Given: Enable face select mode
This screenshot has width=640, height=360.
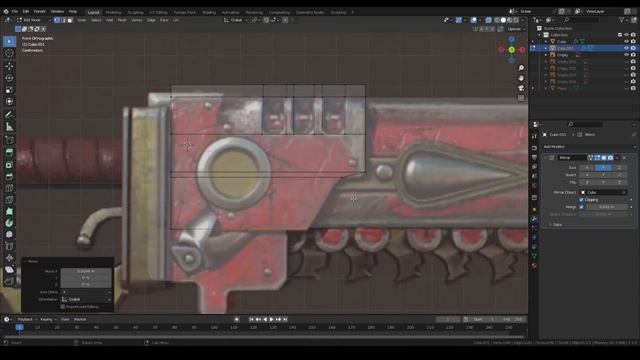Looking at the screenshot, I should 70,20.
